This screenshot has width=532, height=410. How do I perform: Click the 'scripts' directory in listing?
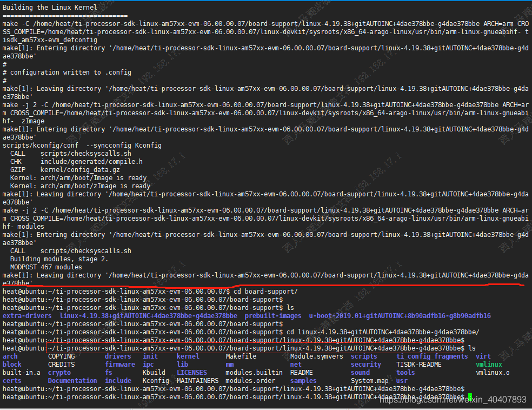(x=364, y=356)
